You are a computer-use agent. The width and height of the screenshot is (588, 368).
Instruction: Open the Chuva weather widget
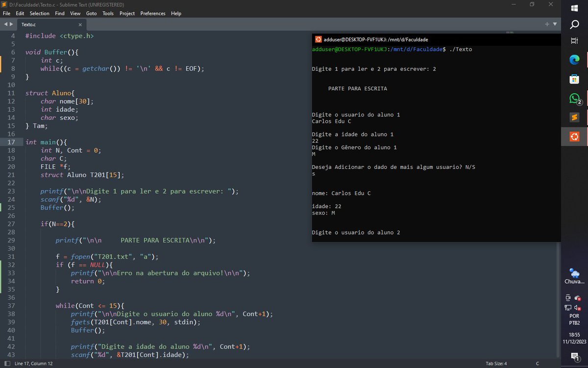tap(574, 276)
